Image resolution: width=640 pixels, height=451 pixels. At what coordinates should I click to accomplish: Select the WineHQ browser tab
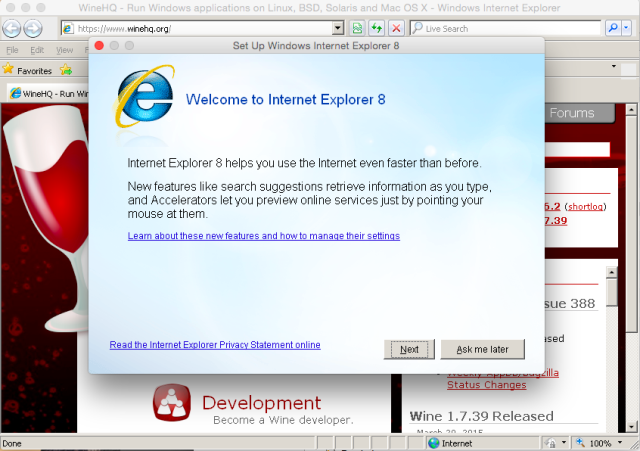pos(48,93)
